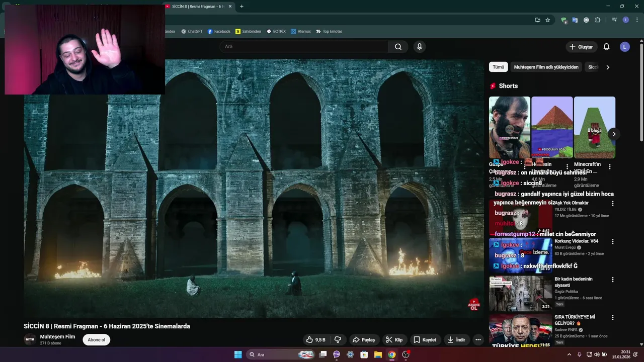
Task: Click the install app icon in address bar
Action: pyautogui.click(x=537, y=20)
